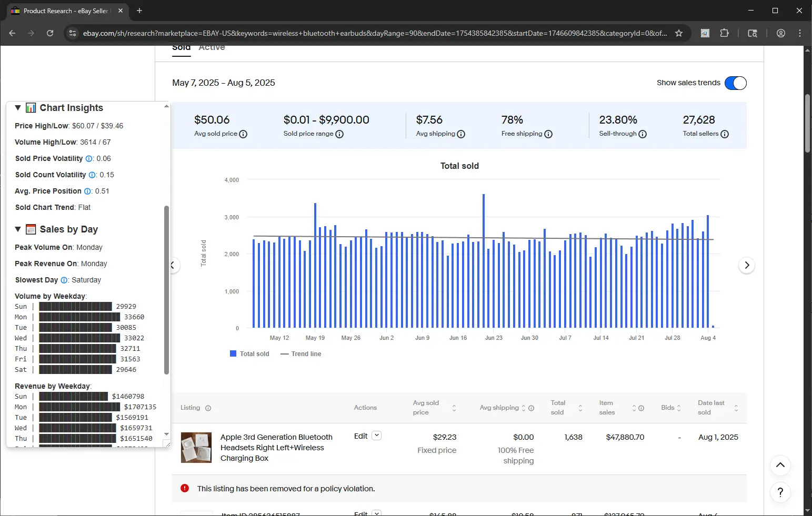The height and width of the screenshot is (516, 812).
Task: Click the date range May 7, 2025 – Aug 5, 2025
Action: tap(224, 83)
